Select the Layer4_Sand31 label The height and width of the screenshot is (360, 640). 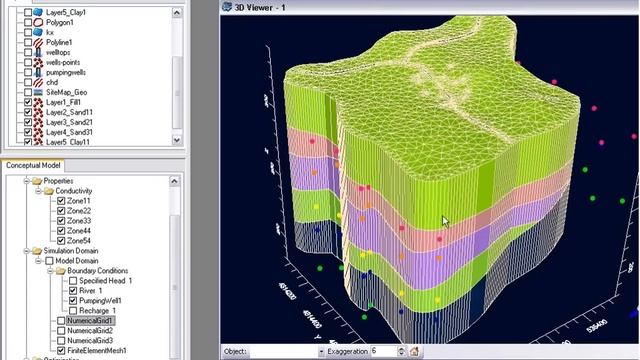(69, 132)
